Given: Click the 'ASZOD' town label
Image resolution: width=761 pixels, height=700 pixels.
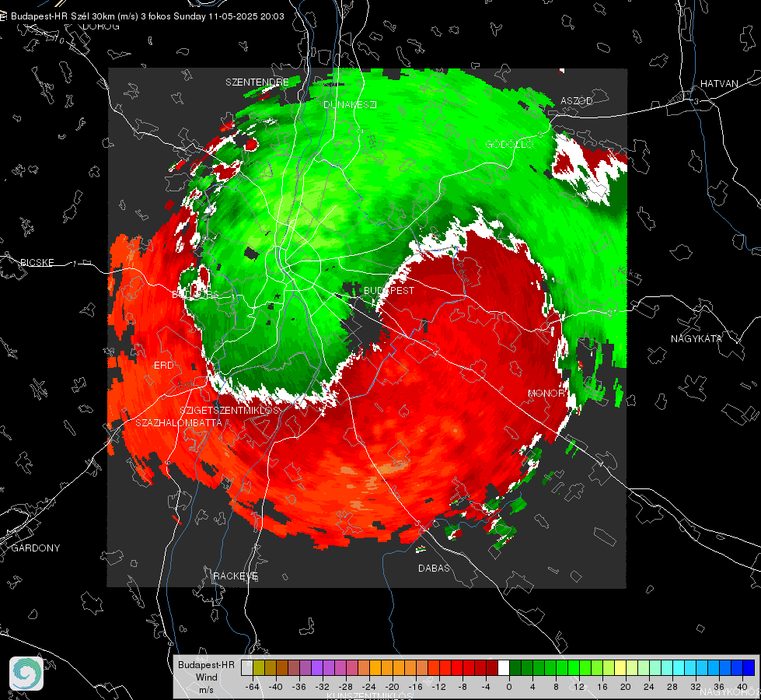Looking at the screenshot, I should point(577,100).
